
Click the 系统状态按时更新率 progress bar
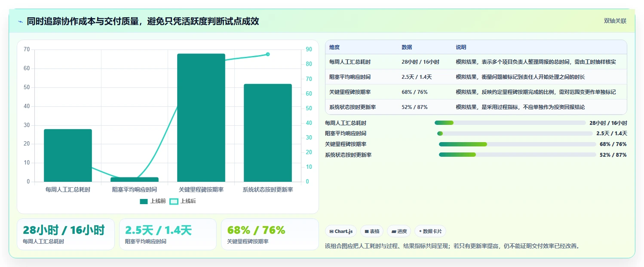pyautogui.click(x=518, y=155)
